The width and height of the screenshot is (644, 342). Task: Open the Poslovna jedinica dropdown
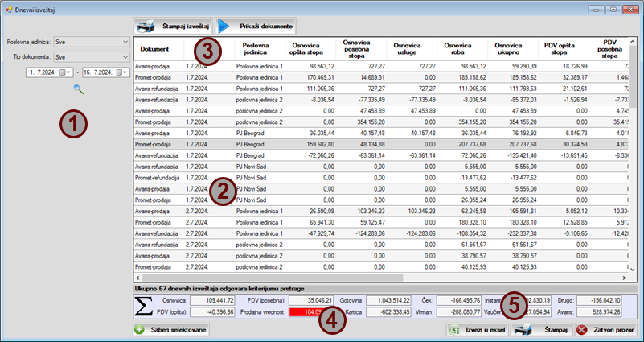[125, 42]
